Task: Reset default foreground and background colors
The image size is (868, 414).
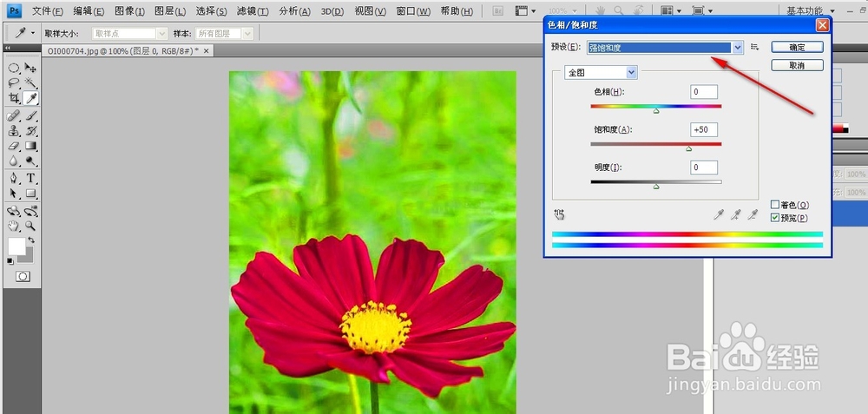Action: tap(10, 260)
